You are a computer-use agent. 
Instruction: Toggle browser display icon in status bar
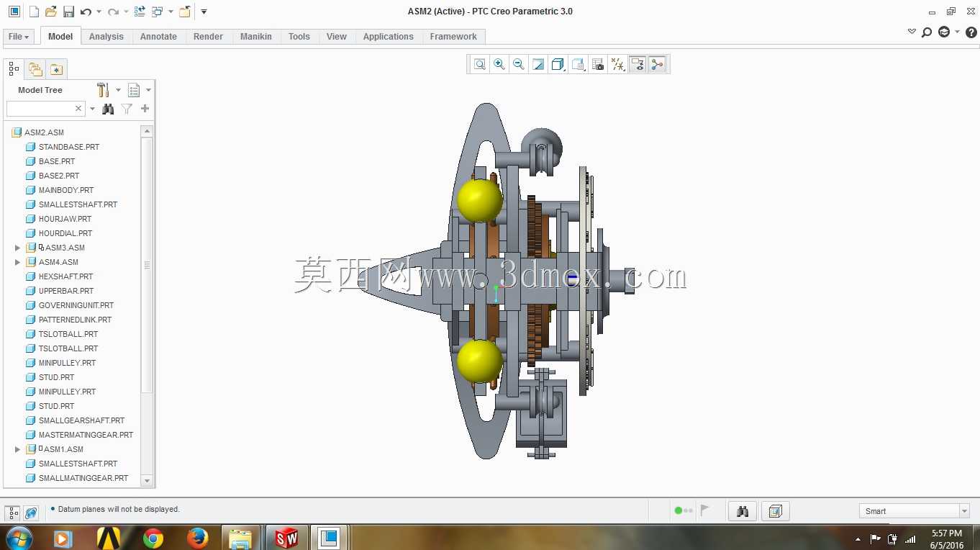[31, 513]
